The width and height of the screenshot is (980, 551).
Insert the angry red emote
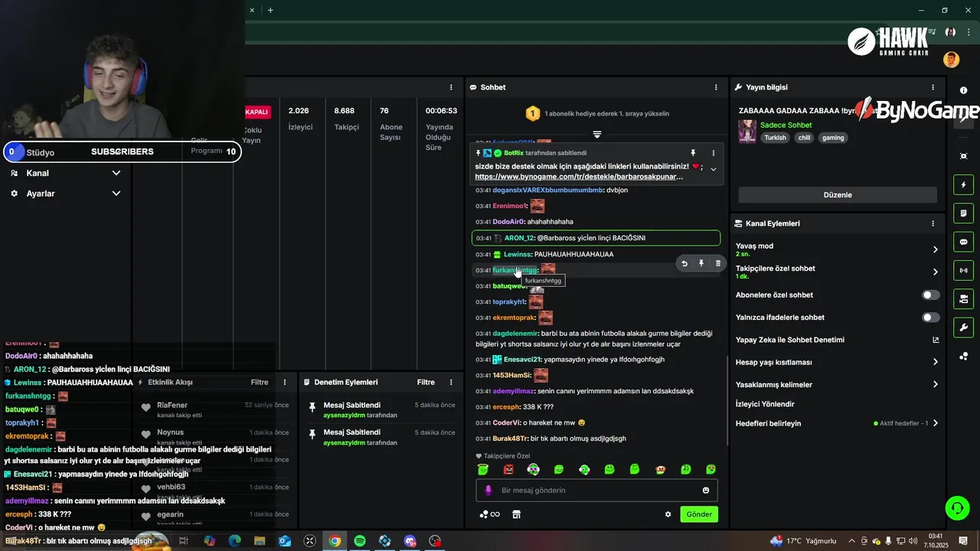point(508,469)
